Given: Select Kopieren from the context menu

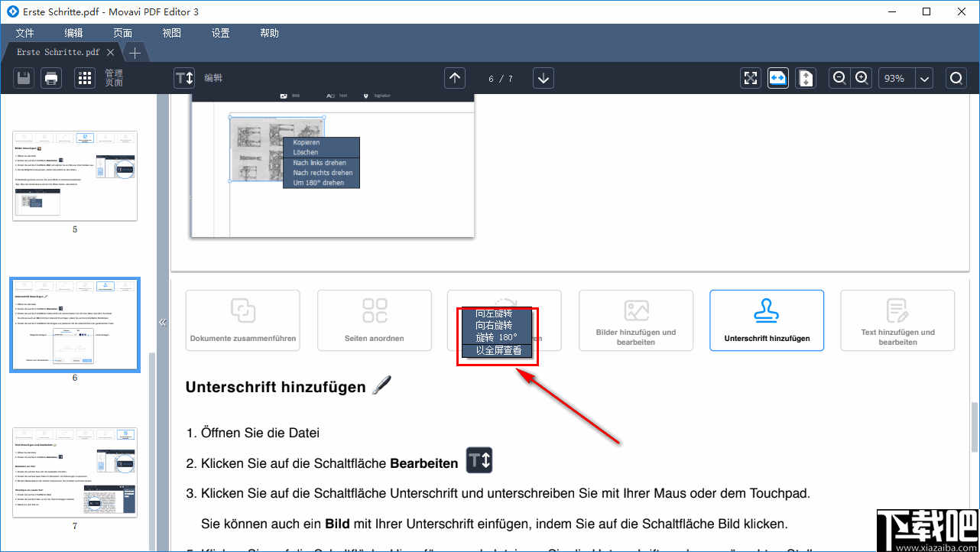Looking at the screenshot, I should (x=306, y=141).
